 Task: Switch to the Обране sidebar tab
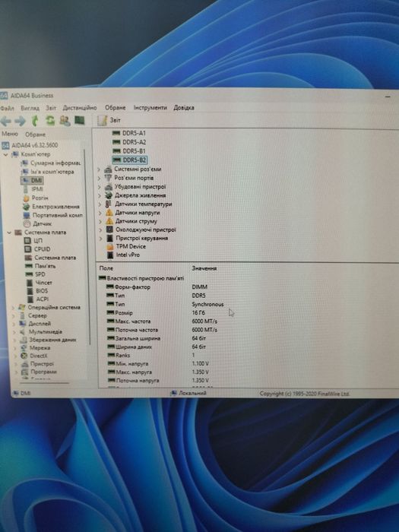[x=35, y=135]
